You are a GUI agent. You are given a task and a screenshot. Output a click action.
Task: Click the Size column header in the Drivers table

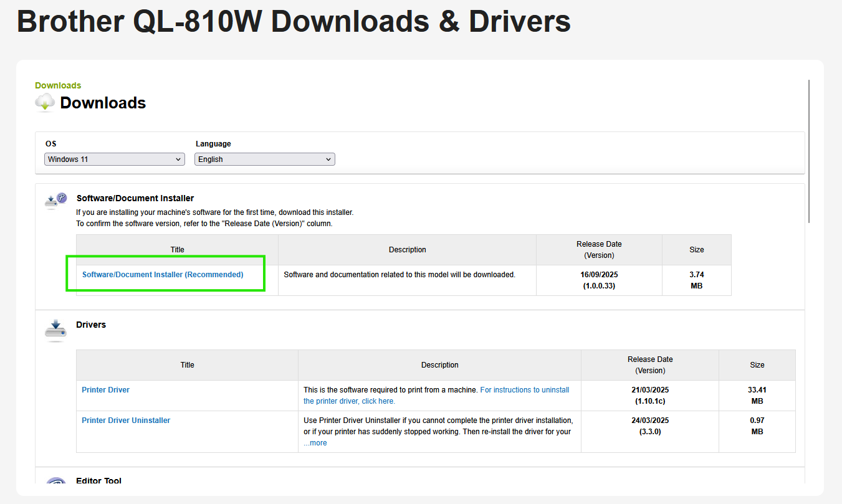click(757, 364)
